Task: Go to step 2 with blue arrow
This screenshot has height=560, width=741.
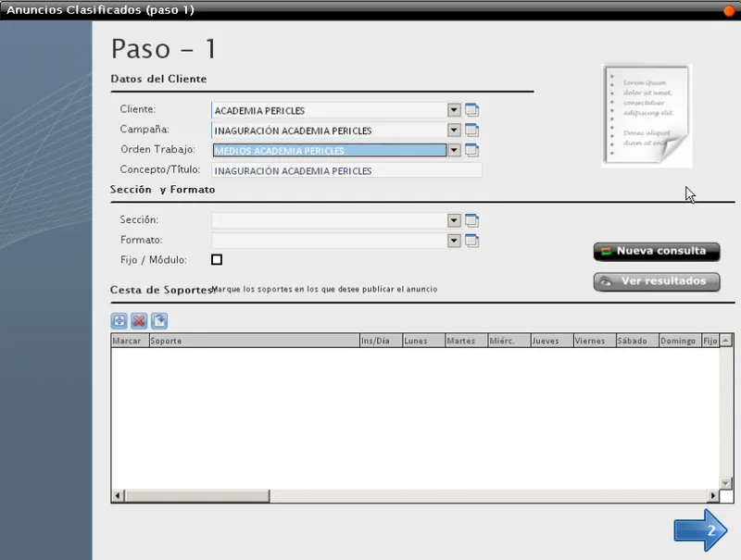Action: pos(700,530)
